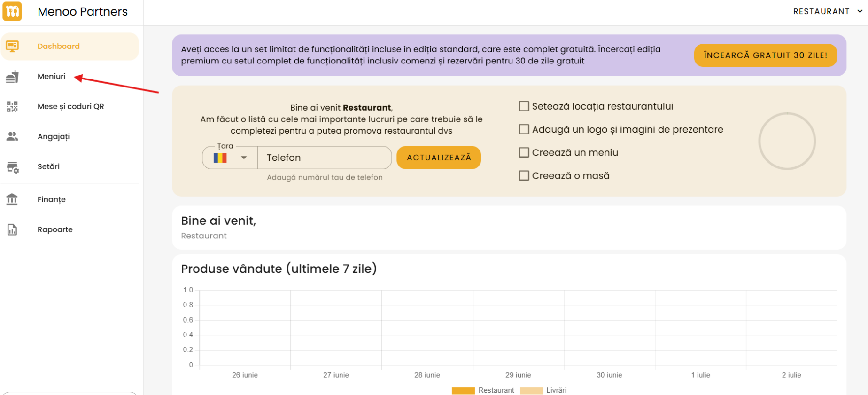Click the Menoo Partners logo icon

12,11
